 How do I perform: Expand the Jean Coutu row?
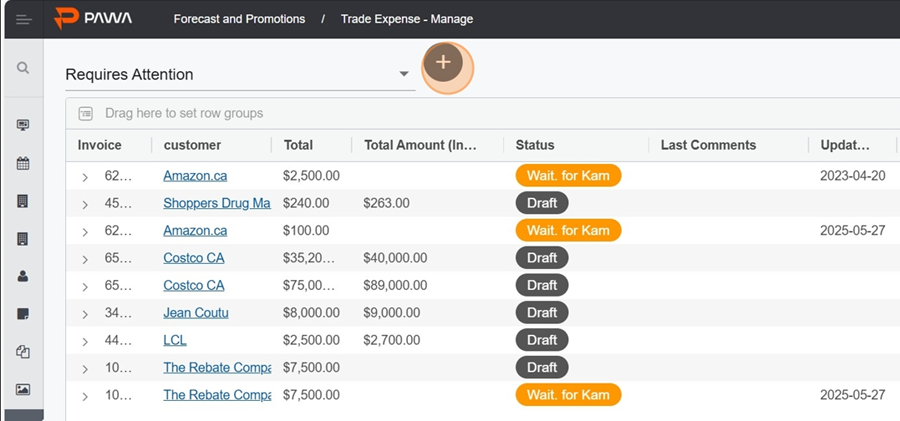pos(85,314)
